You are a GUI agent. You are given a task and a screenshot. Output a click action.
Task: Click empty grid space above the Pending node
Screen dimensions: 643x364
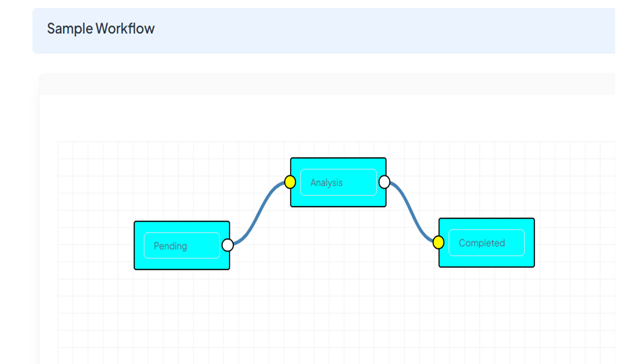pos(182,185)
